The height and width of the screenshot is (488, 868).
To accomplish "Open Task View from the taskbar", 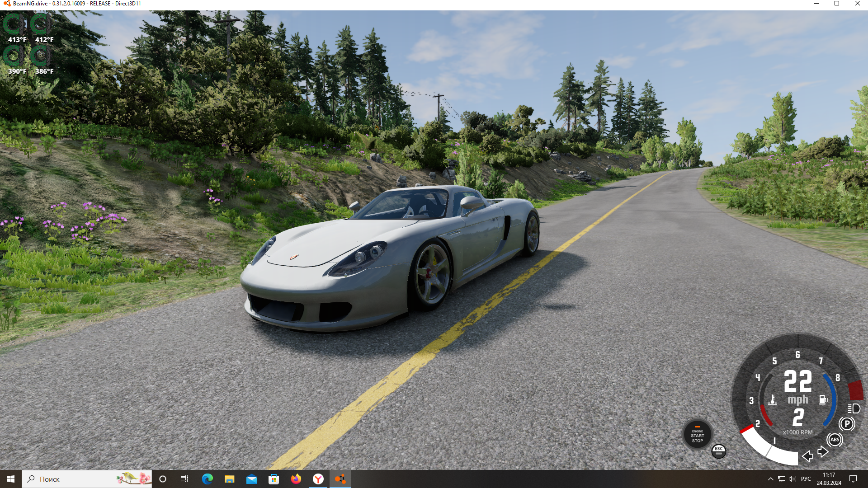I will pos(184,479).
